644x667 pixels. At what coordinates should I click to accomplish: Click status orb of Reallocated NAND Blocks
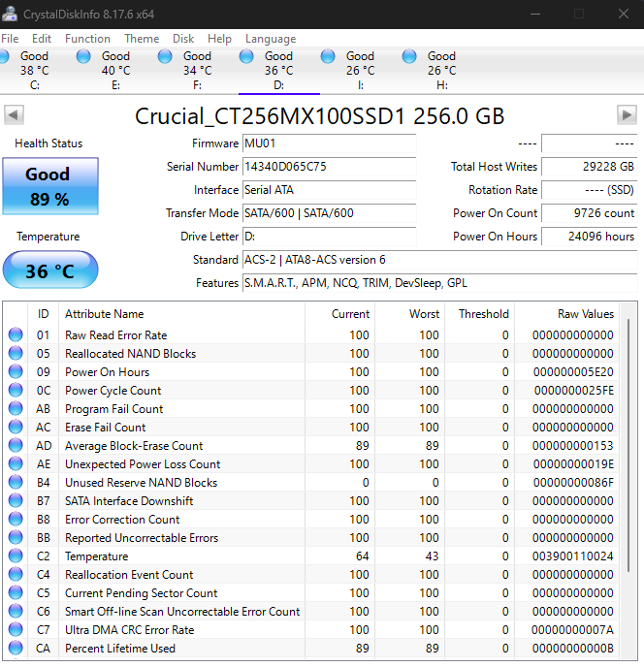click(16, 353)
